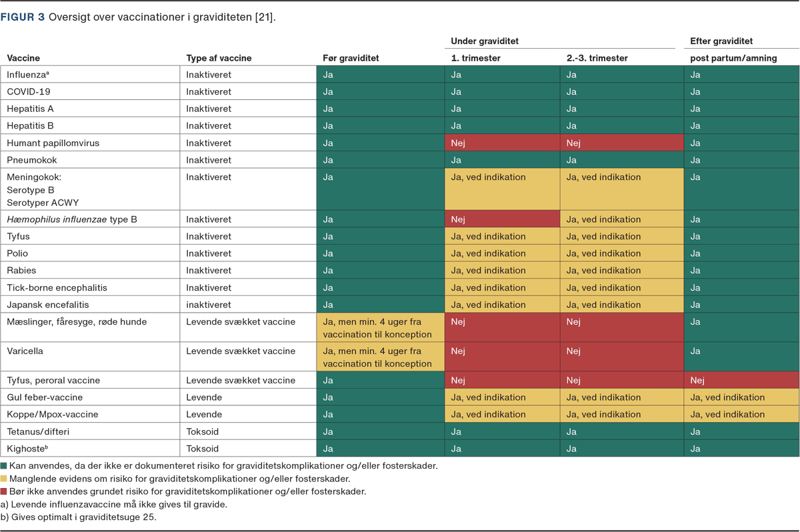Select the 'Type af vaccine' column header
800x532 pixels.
click(219, 58)
